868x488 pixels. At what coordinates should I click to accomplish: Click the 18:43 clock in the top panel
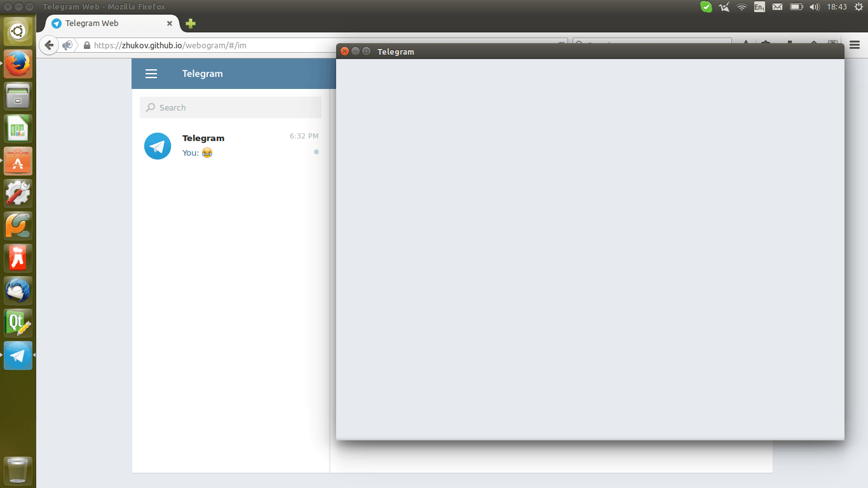pyautogui.click(x=837, y=7)
